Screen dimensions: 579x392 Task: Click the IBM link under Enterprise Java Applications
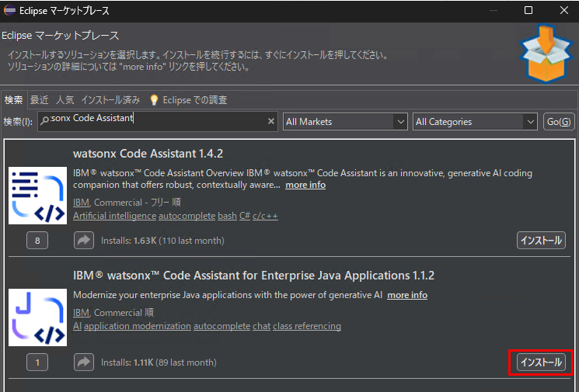(82, 313)
